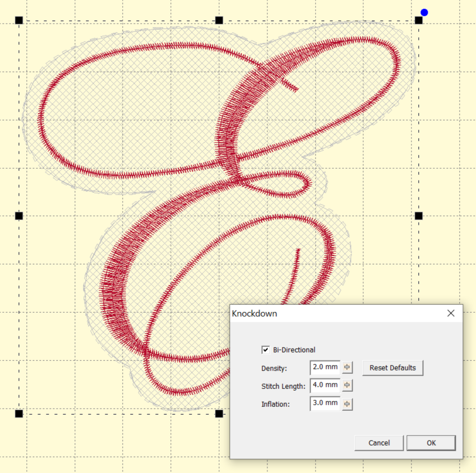Screen dimensions: 476x473
Task: Click the middle-right selection handle
Action: pyautogui.click(x=418, y=216)
